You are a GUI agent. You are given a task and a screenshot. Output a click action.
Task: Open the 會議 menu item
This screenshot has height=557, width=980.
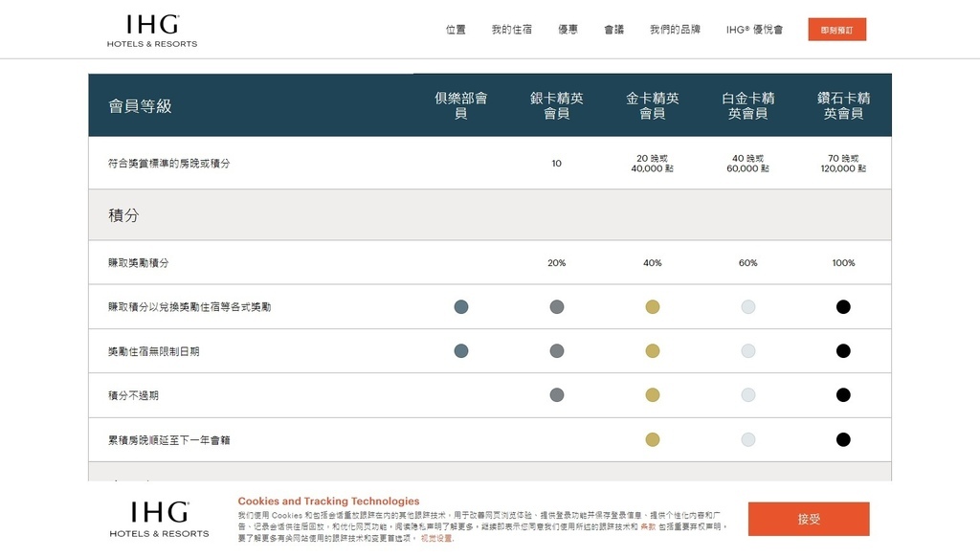[613, 30]
